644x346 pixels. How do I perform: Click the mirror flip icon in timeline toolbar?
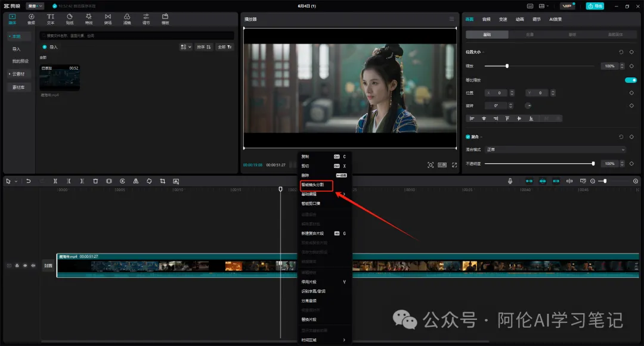tap(135, 181)
